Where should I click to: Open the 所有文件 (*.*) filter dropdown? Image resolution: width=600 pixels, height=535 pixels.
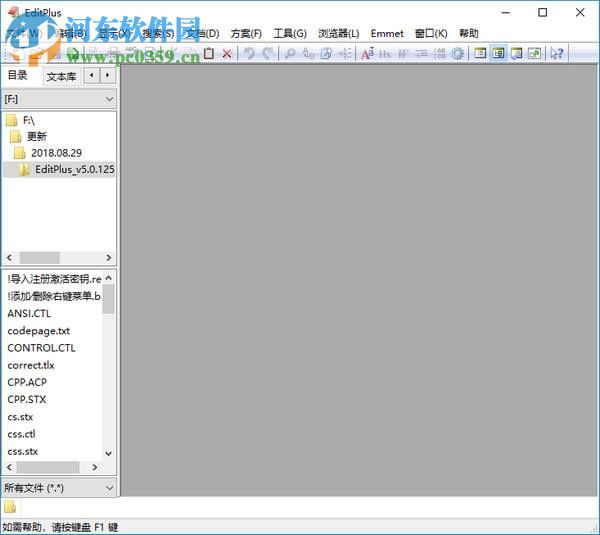59,488
